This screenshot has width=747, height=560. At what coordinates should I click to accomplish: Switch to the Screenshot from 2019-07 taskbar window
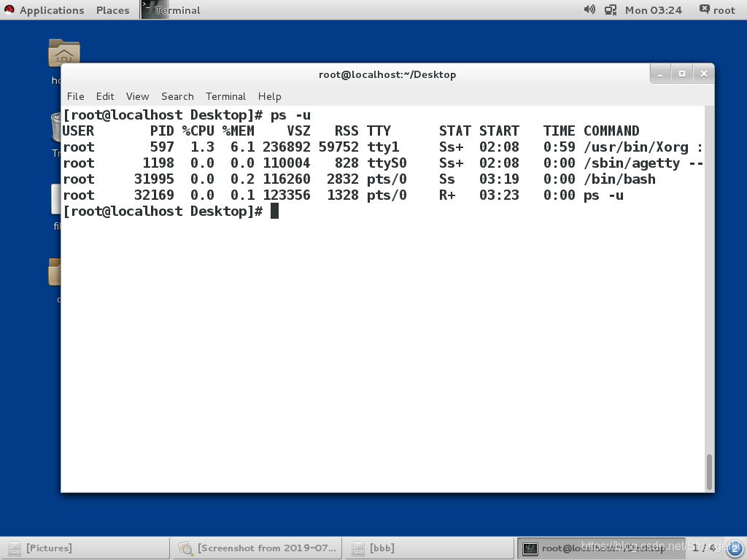click(258, 548)
